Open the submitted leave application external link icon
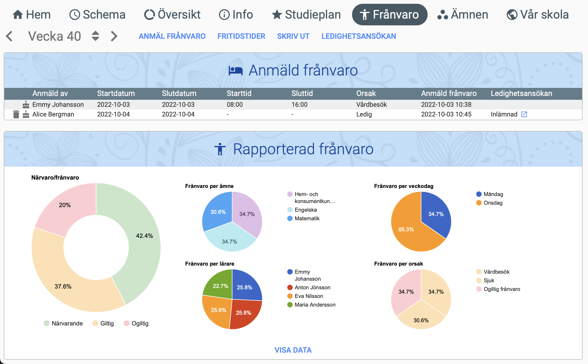This screenshot has height=364, width=588. [524, 114]
